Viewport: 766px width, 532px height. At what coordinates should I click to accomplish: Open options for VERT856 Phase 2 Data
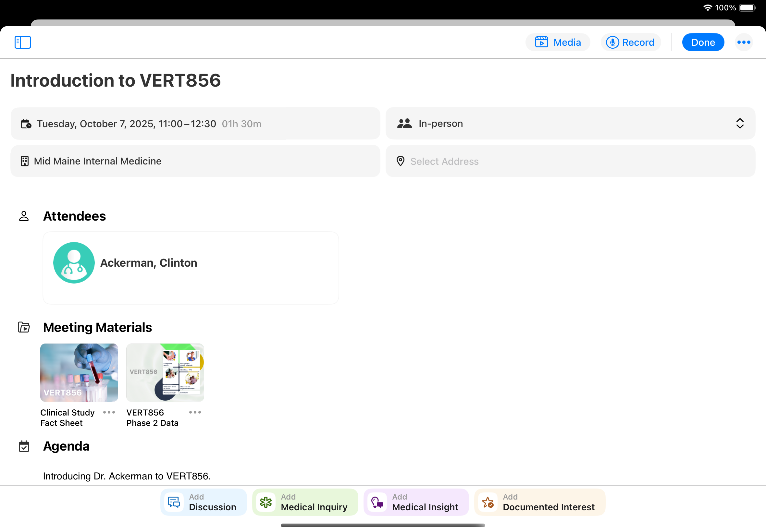click(195, 412)
